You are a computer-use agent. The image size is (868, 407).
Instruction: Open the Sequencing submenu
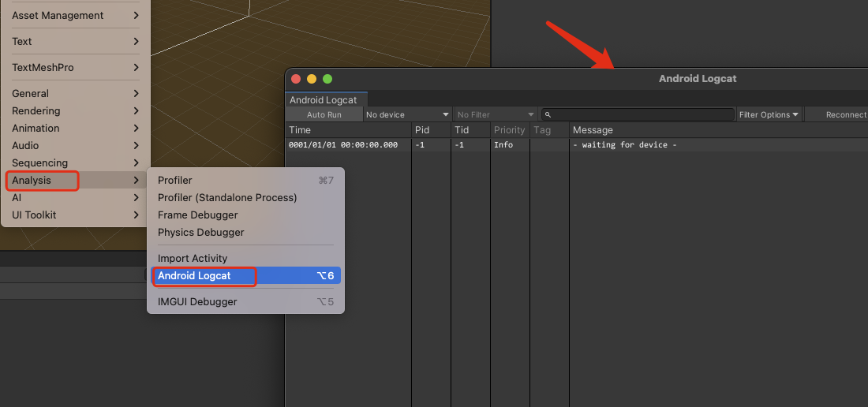[x=75, y=162]
